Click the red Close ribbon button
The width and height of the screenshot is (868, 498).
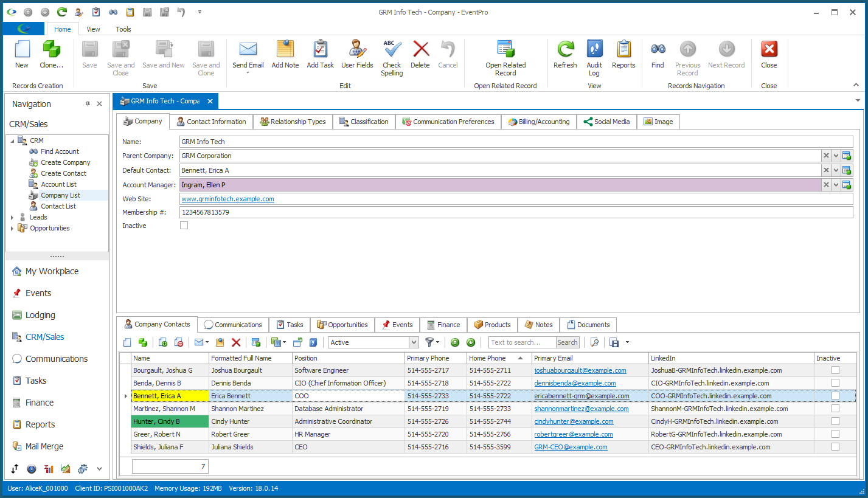pyautogui.click(x=769, y=54)
